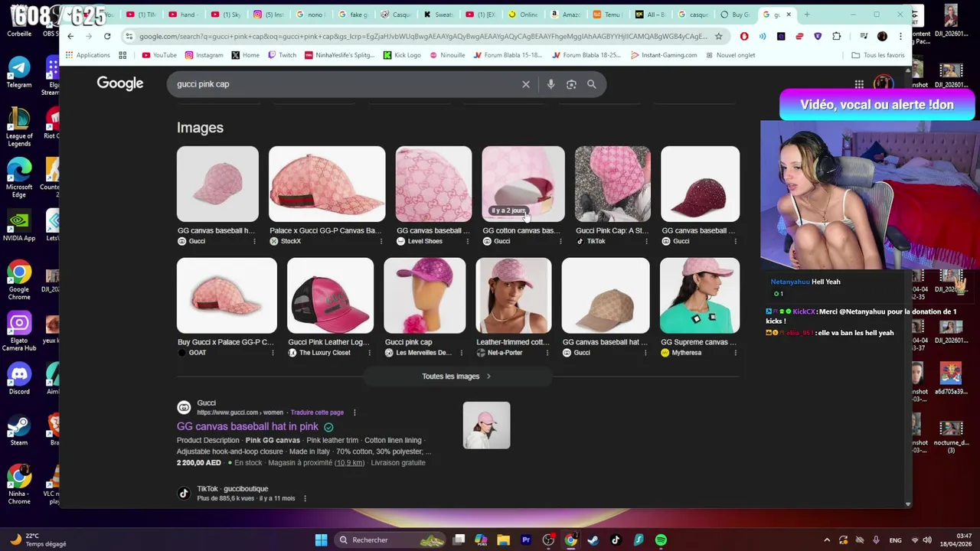Click the taskbar Rechercher search box

(x=390, y=540)
